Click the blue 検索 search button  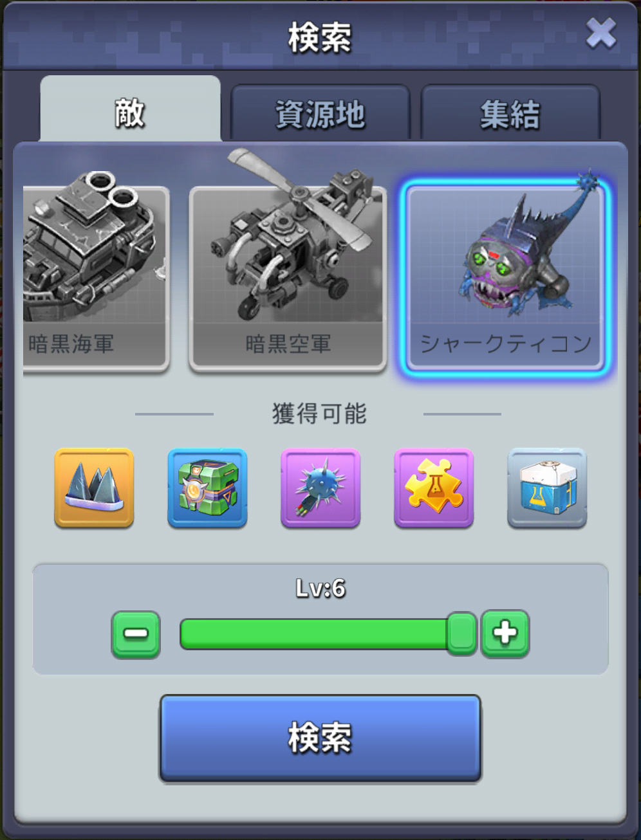coord(320,738)
